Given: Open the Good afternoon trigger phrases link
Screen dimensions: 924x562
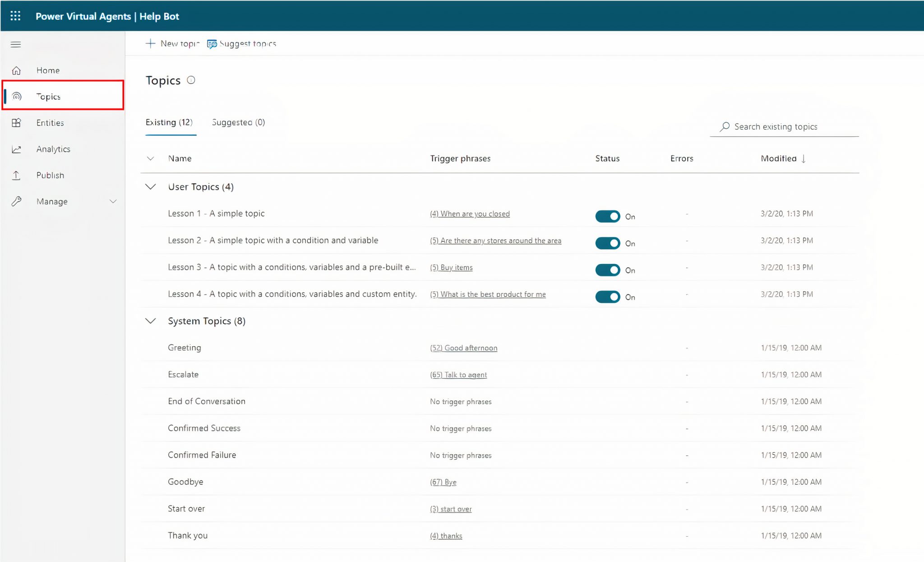Looking at the screenshot, I should click(x=463, y=348).
